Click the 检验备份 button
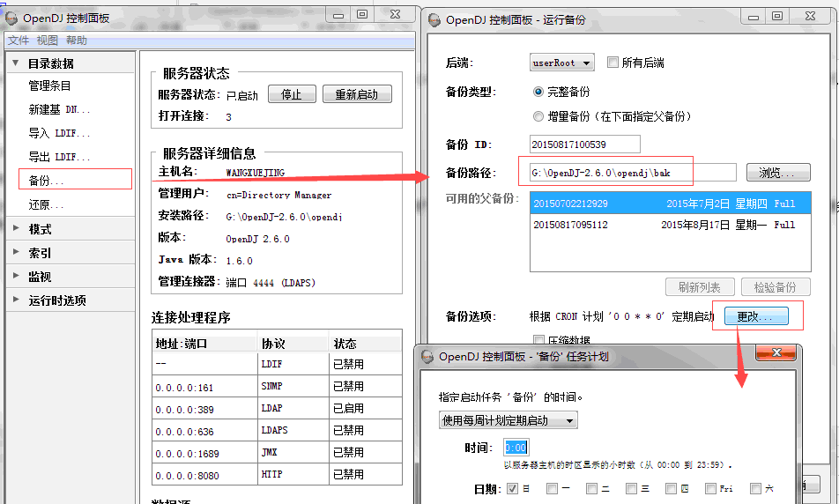Image resolution: width=839 pixels, height=504 pixels. [x=776, y=286]
